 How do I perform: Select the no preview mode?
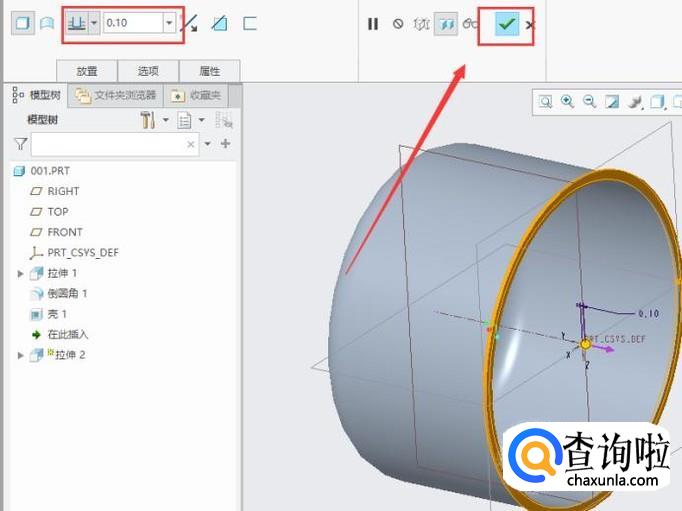click(398, 24)
